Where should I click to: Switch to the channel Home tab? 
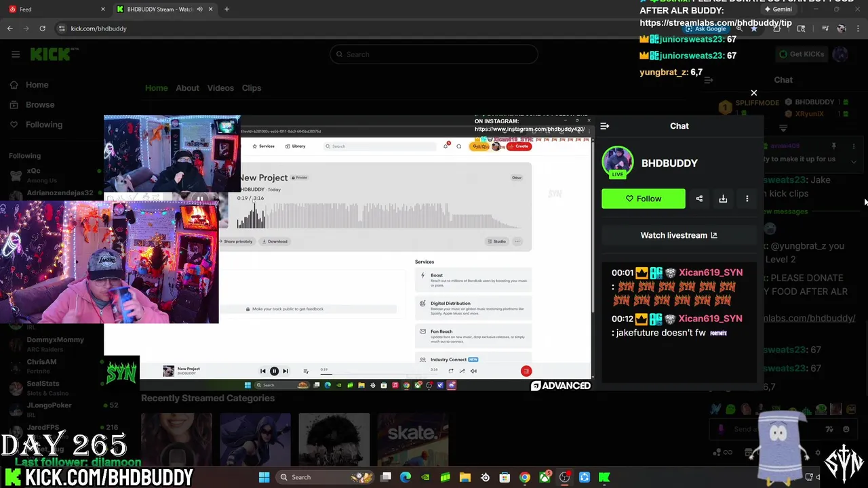click(156, 88)
